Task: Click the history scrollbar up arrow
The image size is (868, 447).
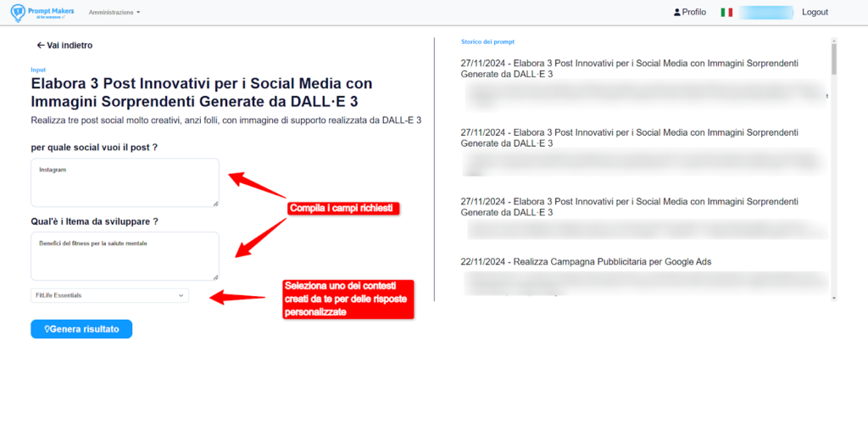Action: (x=834, y=41)
